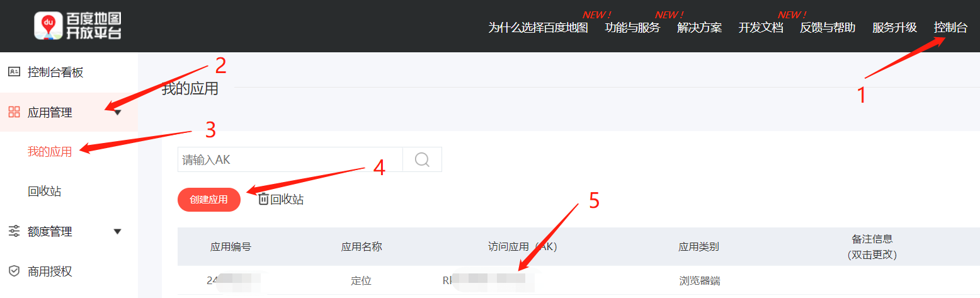This screenshot has height=298, width=980.
Task: Click the 请输入AK search field
Action: (x=290, y=159)
